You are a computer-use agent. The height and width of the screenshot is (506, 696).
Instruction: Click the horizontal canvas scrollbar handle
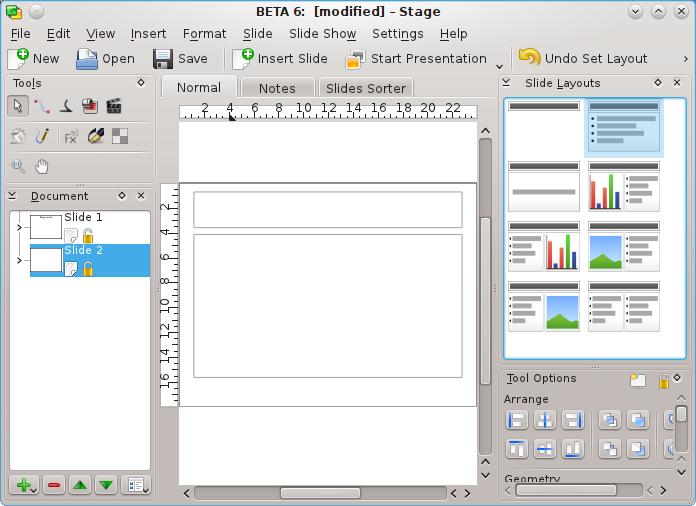(x=320, y=493)
